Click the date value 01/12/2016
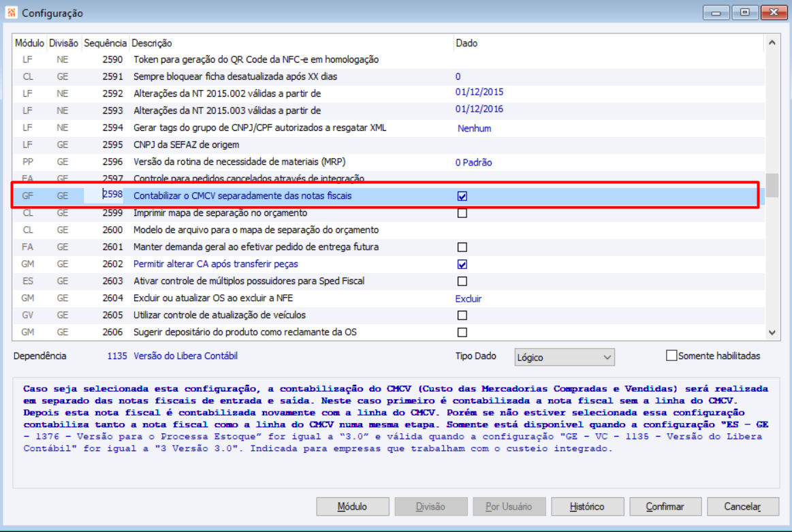792x532 pixels. [x=479, y=109]
